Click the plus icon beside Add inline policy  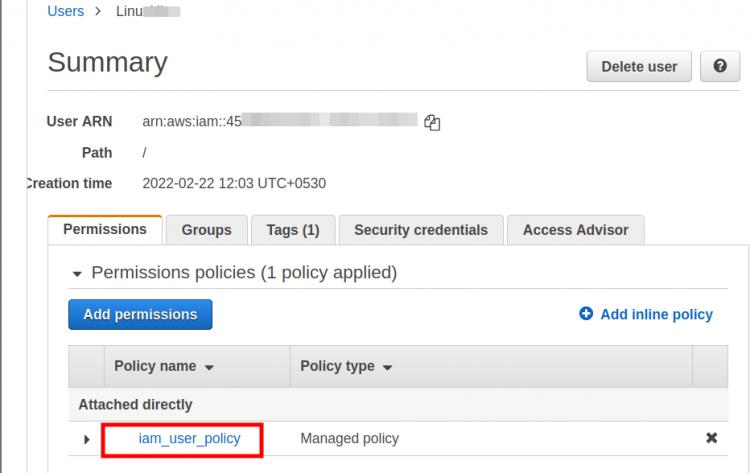coord(586,314)
